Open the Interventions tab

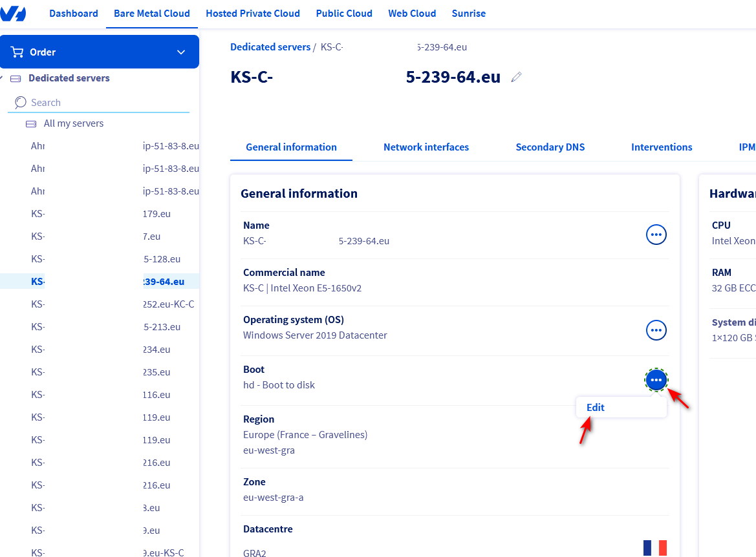pyautogui.click(x=662, y=147)
